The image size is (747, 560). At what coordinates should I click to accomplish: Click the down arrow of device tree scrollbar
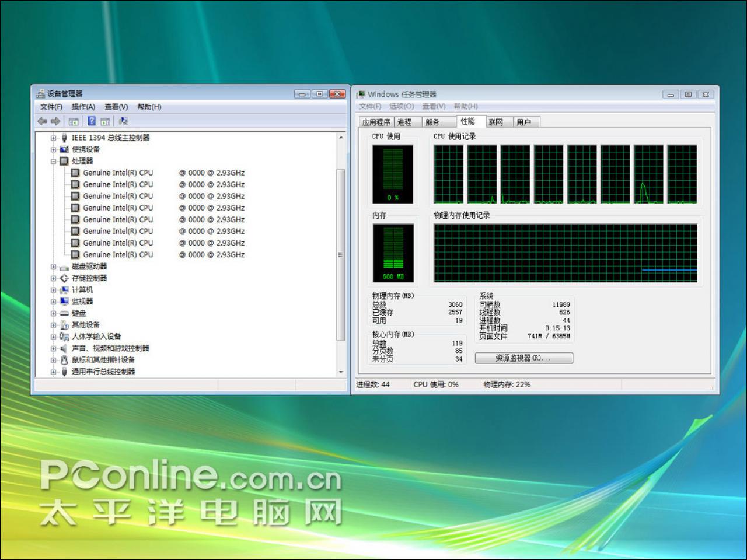tap(341, 372)
